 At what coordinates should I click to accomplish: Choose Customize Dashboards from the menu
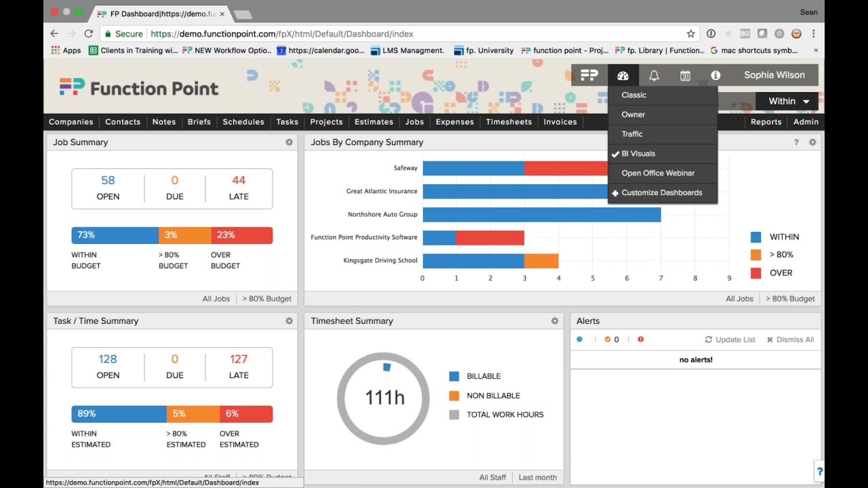[662, 193]
